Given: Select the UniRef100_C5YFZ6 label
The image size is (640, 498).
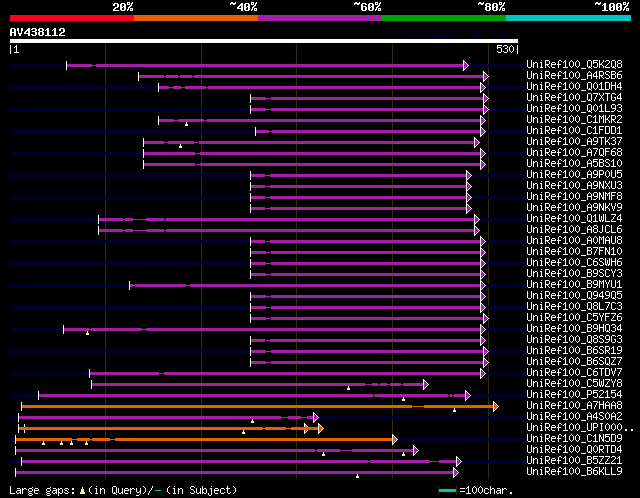Looking at the screenshot, I should (574, 318).
